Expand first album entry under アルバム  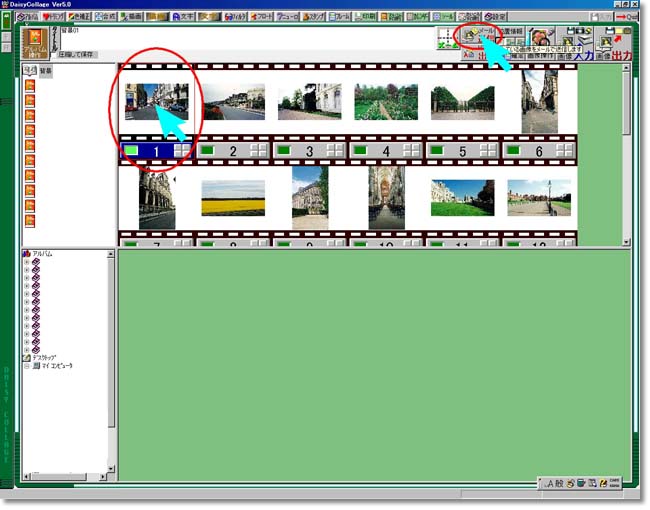pos(27,262)
